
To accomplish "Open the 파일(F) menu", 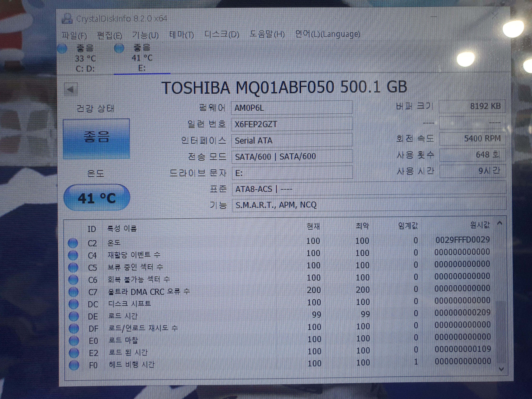I will pyautogui.click(x=74, y=35).
